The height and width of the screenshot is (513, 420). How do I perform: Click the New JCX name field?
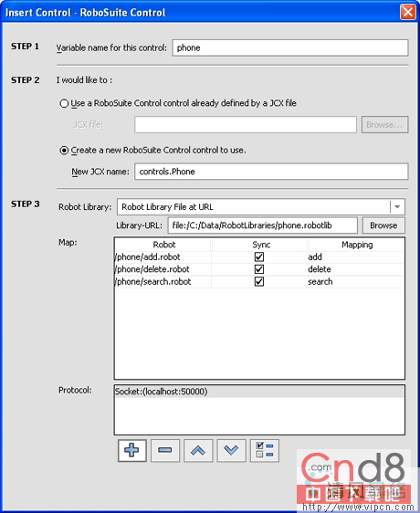(x=271, y=172)
